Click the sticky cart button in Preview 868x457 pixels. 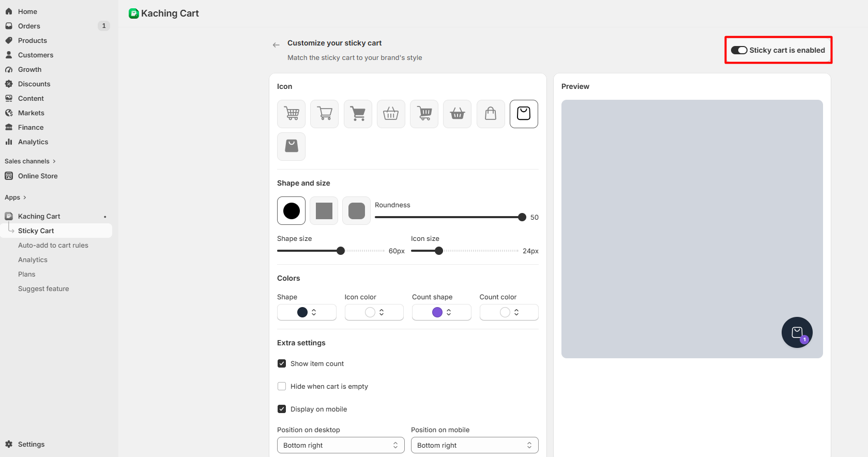pyautogui.click(x=797, y=332)
